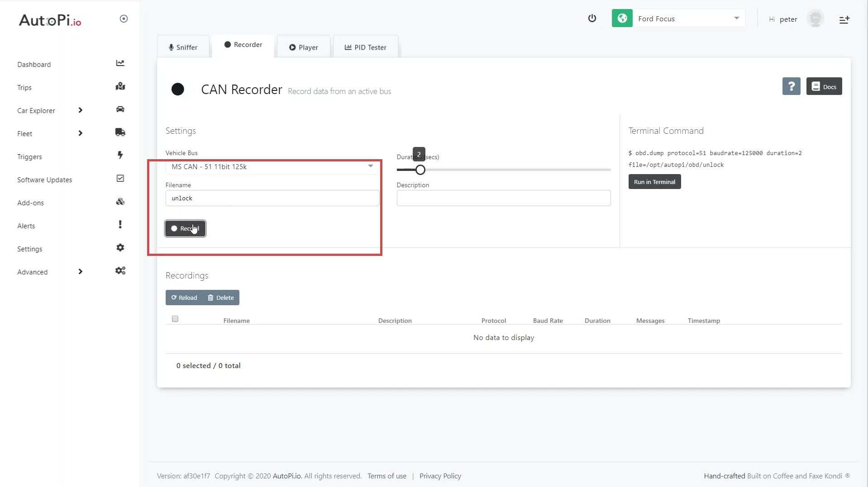Open the question mark help button
This screenshot has width=868, height=487.
coord(791,86)
